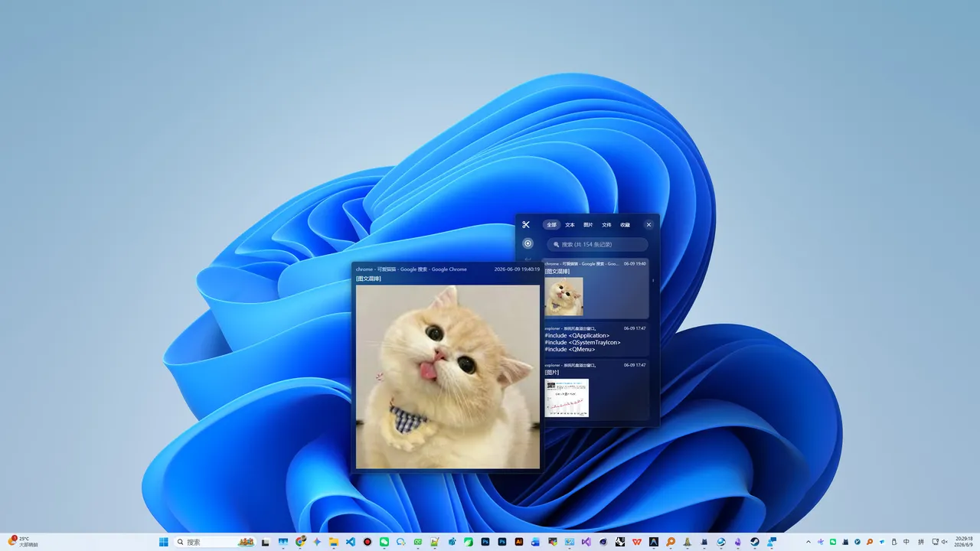This screenshot has width=980, height=551.
Task: Open purple Visual Studio from the taskbar
Action: pyautogui.click(x=586, y=542)
